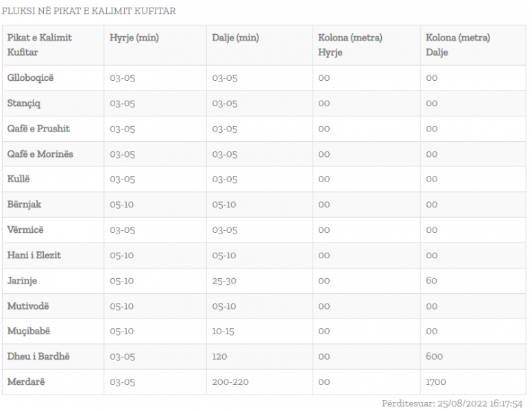
Task: Select the Vërmicë border crossing name
Action: [25, 229]
